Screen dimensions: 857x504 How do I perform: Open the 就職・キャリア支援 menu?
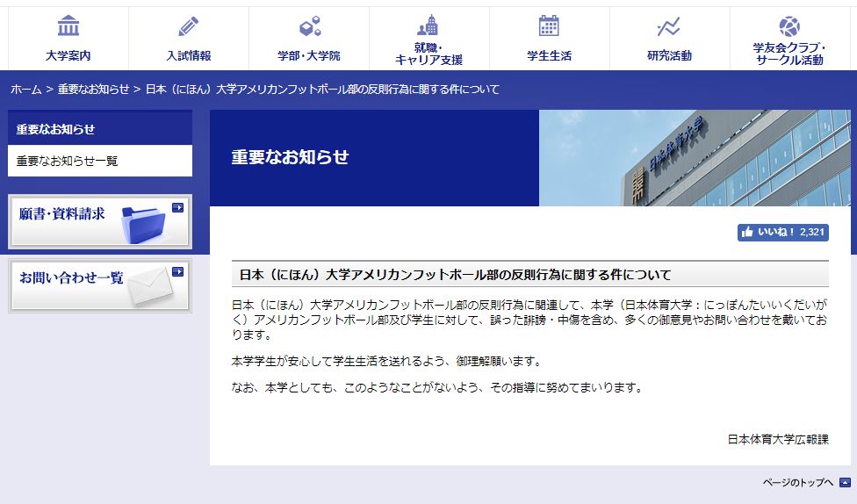pyautogui.click(x=429, y=39)
